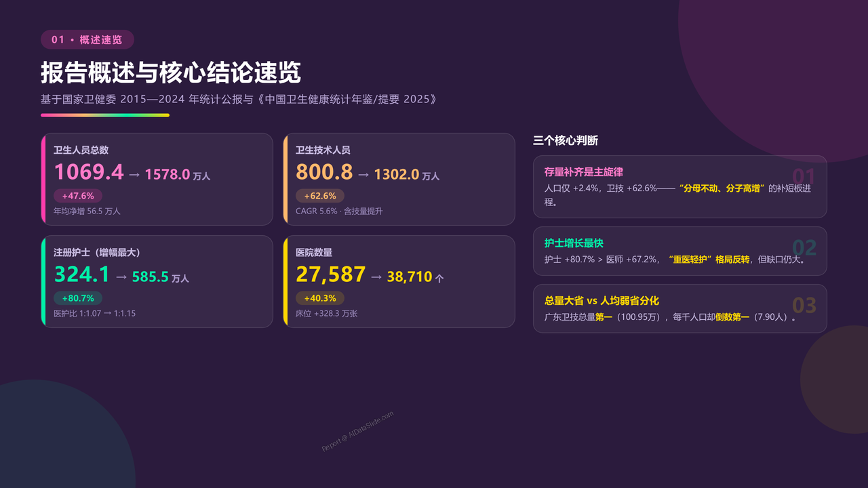
Task: Click the value '27,587'
Action: 331,274
